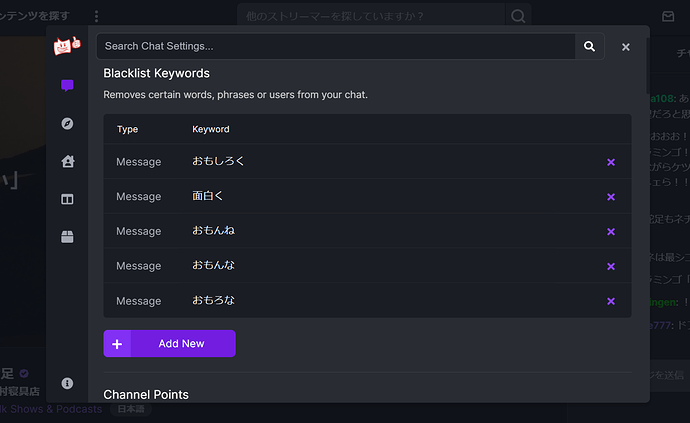Screen dimensions: 690x423
Task: Delete the おもんね keyword entry
Action: tap(611, 232)
